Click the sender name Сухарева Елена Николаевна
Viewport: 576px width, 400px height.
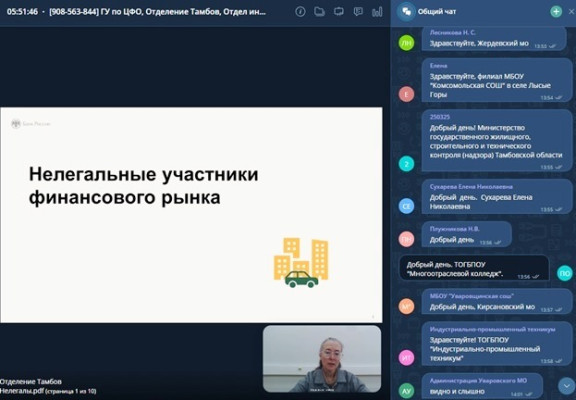point(471,187)
